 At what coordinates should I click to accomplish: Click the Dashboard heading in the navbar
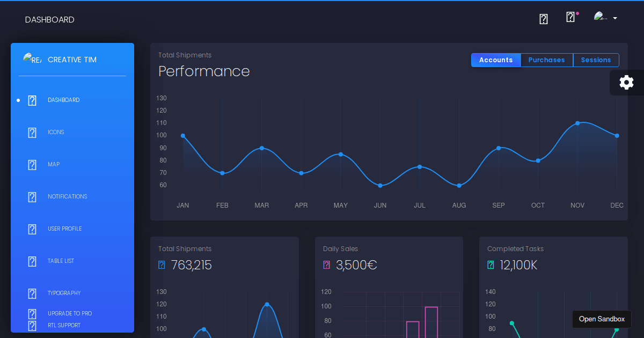[x=49, y=19]
